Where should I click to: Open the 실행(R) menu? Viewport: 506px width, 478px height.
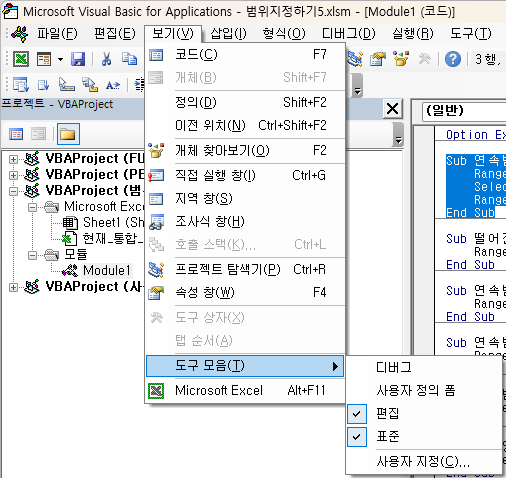(x=413, y=33)
